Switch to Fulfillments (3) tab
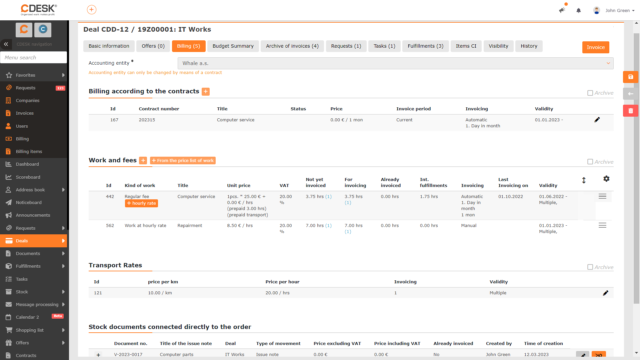Viewport: 640px width, 360px height. point(425,46)
